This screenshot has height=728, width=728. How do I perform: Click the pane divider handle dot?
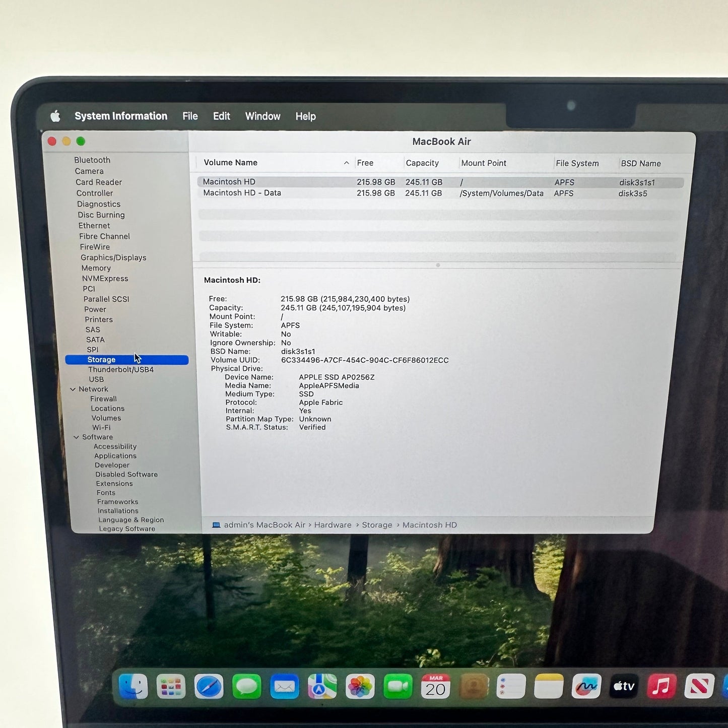(x=438, y=265)
